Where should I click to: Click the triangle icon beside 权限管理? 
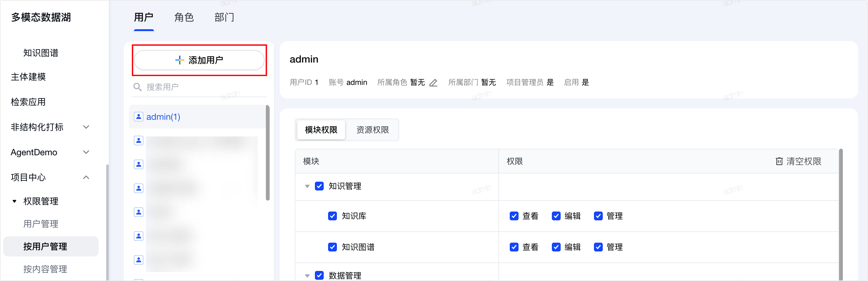pos(14,201)
